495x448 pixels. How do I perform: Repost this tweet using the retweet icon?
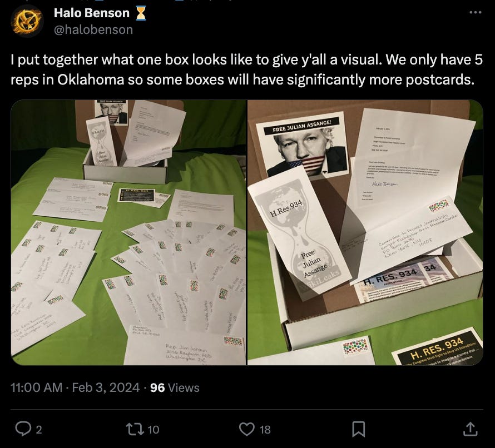point(135,429)
